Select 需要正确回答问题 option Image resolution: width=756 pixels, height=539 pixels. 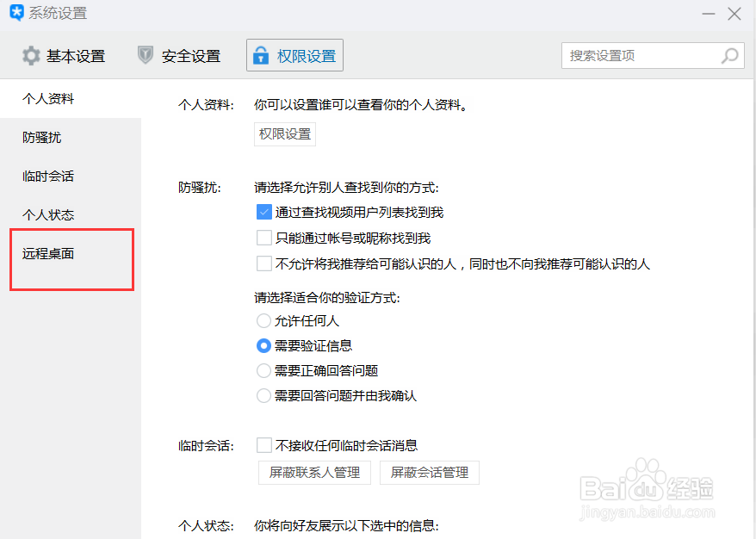[263, 370]
